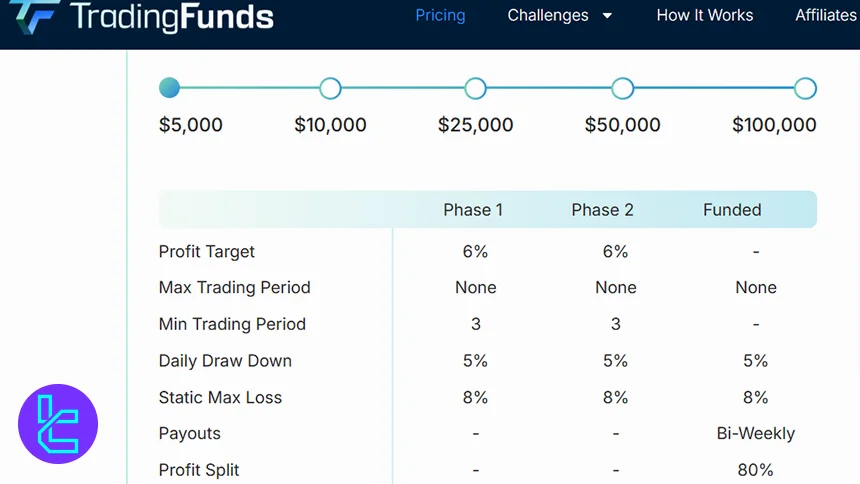Click the Funded column header

(732, 210)
